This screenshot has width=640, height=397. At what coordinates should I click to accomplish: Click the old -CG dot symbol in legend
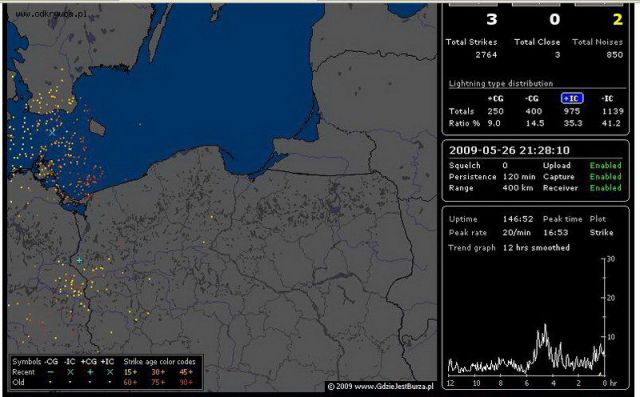(x=51, y=382)
